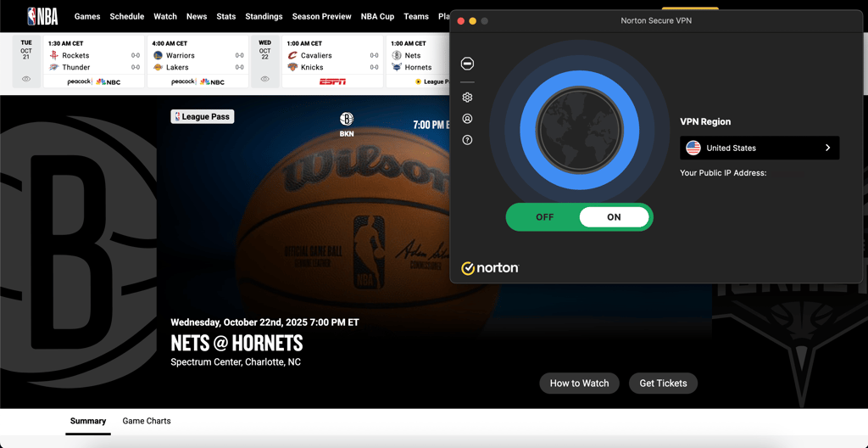Open the Cavaliers vs Knicks game card
868x448 pixels.
tap(332, 62)
